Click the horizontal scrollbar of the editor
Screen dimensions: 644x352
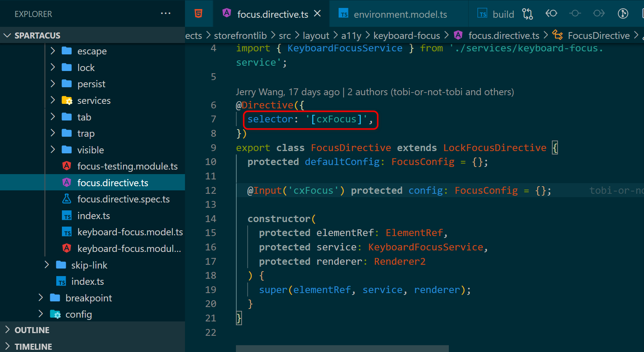point(342,349)
